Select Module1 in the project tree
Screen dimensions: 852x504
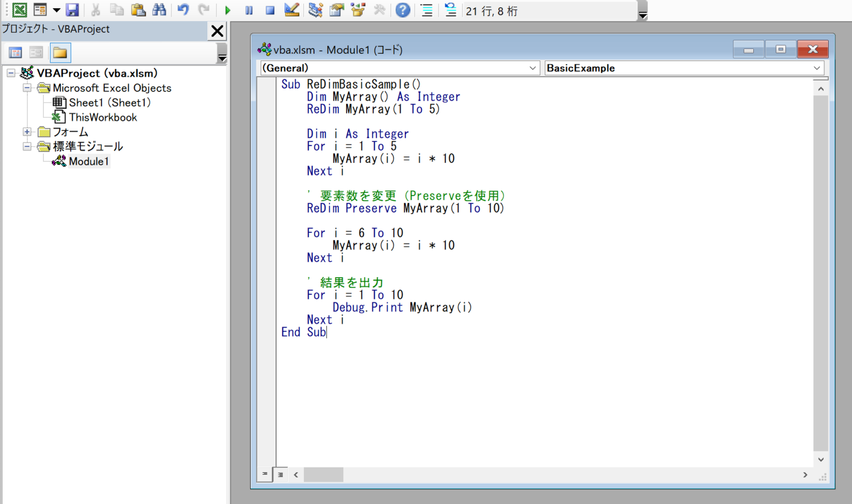(89, 161)
